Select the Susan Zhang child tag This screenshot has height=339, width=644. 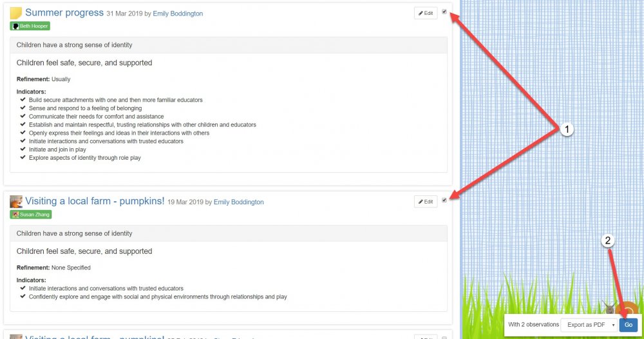[31, 215]
